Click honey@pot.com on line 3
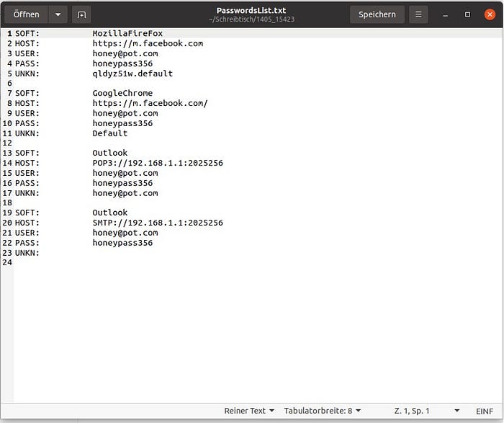The image size is (504, 423). click(125, 53)
